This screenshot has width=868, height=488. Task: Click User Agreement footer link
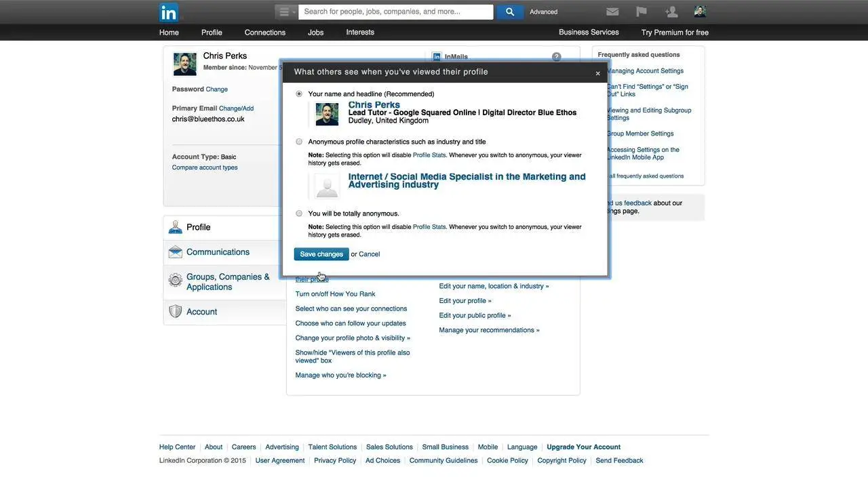coord(280,461)
